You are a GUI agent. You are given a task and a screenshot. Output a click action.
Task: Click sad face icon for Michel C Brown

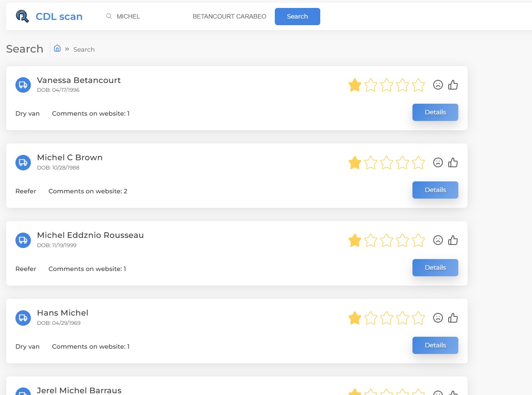click(x=438, y=162)
